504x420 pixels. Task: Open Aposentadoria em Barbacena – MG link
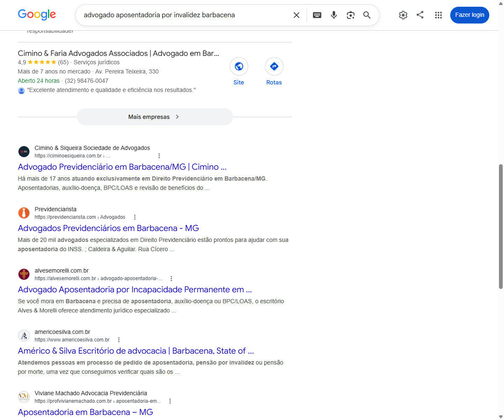coord(86,412)
